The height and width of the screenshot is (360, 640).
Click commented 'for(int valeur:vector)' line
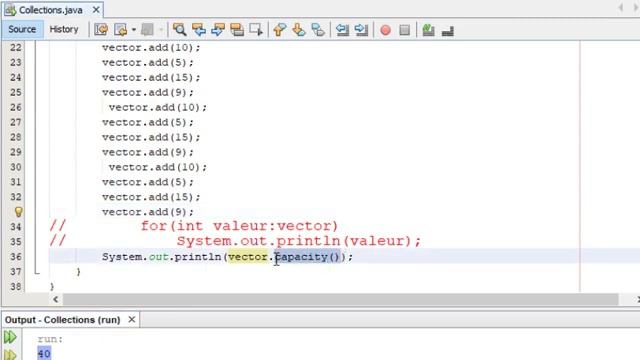[239, 226]
